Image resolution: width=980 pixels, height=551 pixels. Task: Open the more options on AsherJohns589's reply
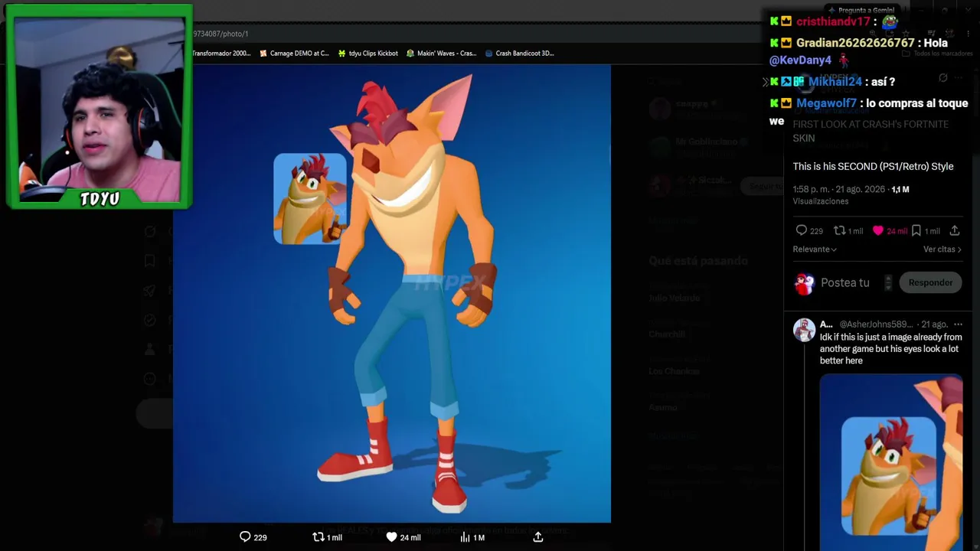958,324
